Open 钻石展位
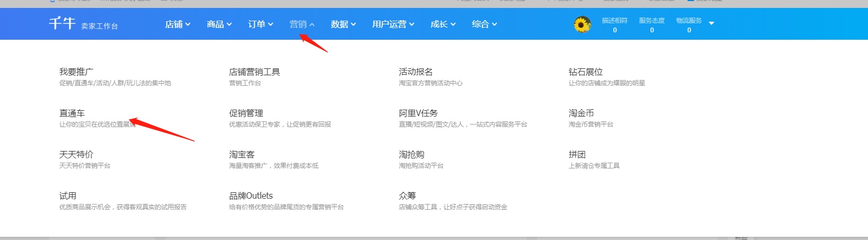The image size is (868, 240). coord(586,72)
